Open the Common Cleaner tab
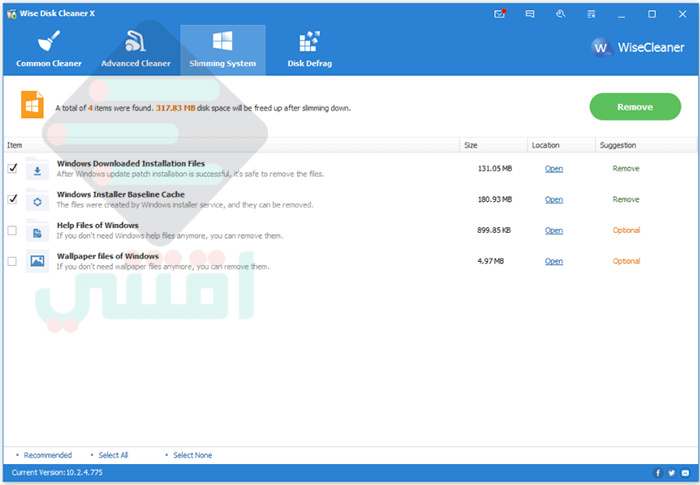 (49, 50)
